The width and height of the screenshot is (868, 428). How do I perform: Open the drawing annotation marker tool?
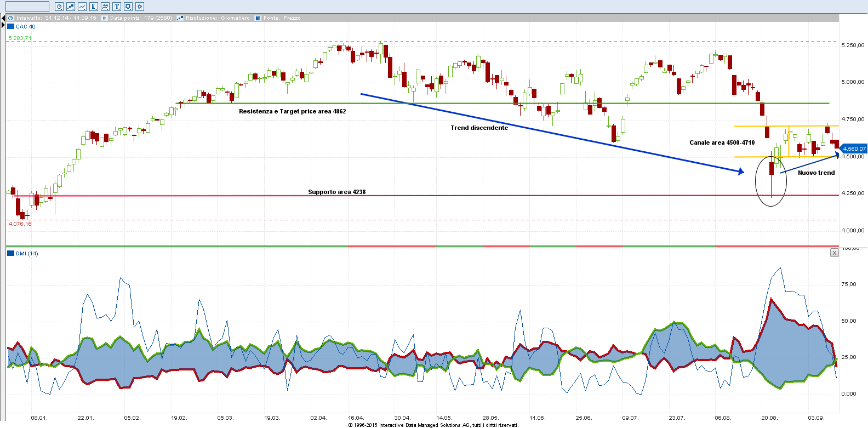[x=128, y=7]
